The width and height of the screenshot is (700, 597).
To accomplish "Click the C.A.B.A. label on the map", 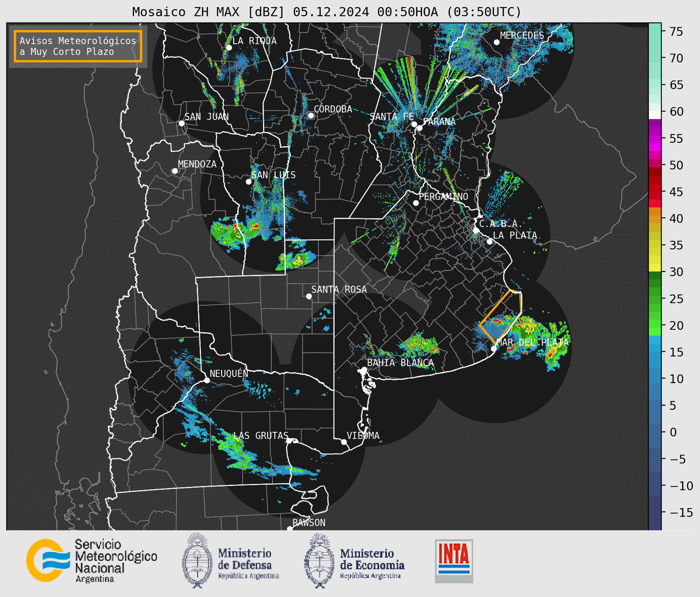I will click(501, 224).
